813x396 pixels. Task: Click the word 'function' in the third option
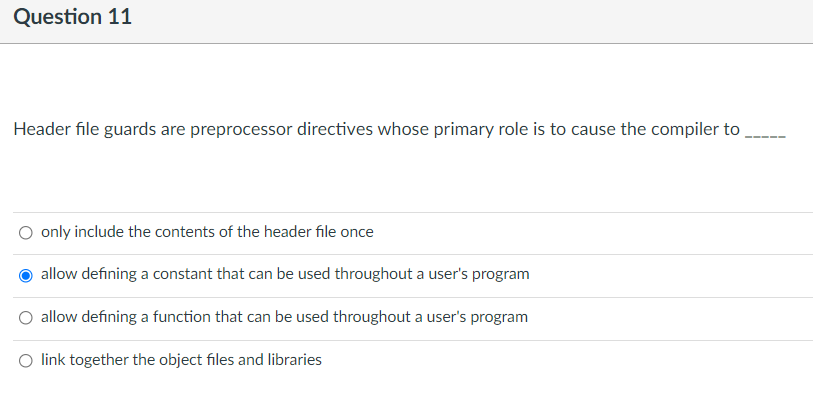pyautogui.click(x=181, y=317)
